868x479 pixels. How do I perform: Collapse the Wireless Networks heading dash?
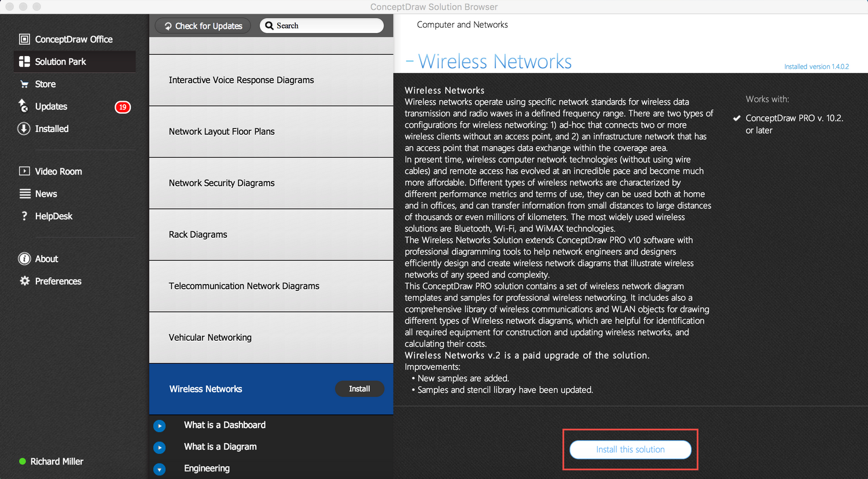click(x=410, y=61)
